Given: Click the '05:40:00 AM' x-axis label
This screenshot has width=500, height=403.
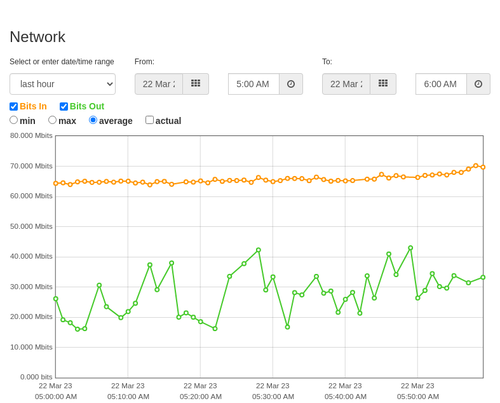Looking at the screenshot, I should pos(345,397).
